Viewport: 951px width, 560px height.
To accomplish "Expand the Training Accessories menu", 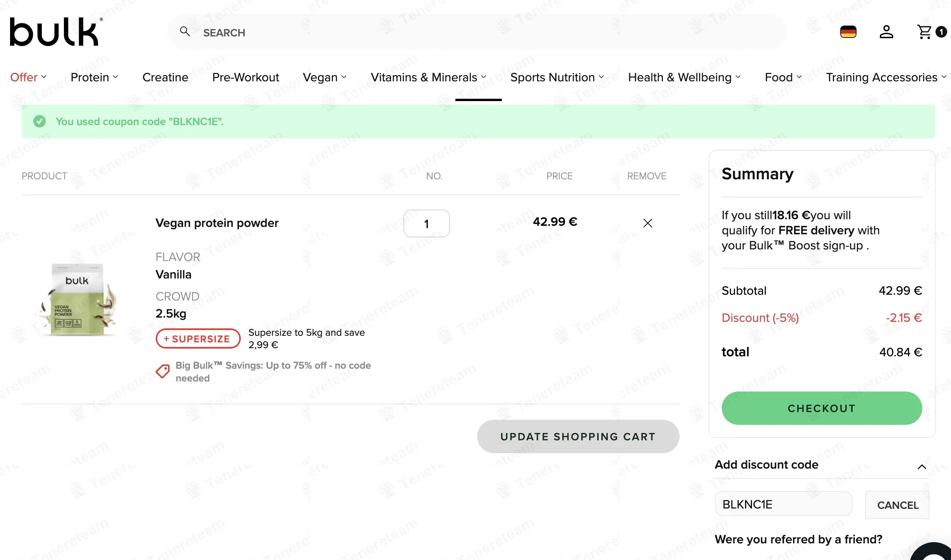I will (x=886, y=77).
